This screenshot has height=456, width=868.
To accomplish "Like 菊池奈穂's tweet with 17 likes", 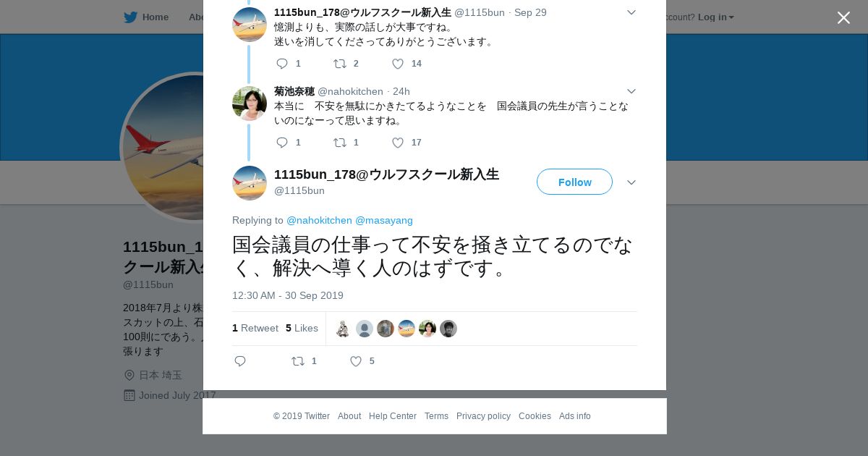I will [407, 143].
